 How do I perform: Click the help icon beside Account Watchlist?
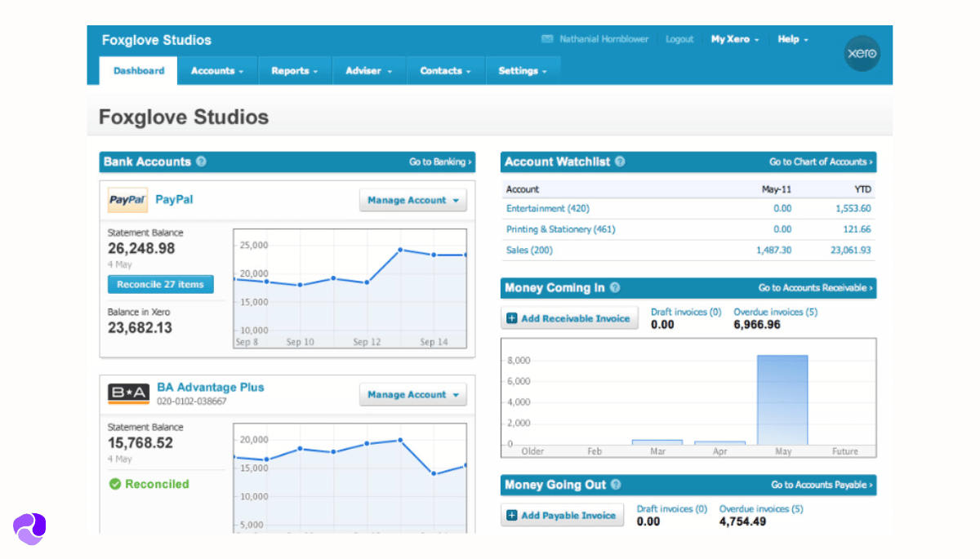[x=620, y=162]
